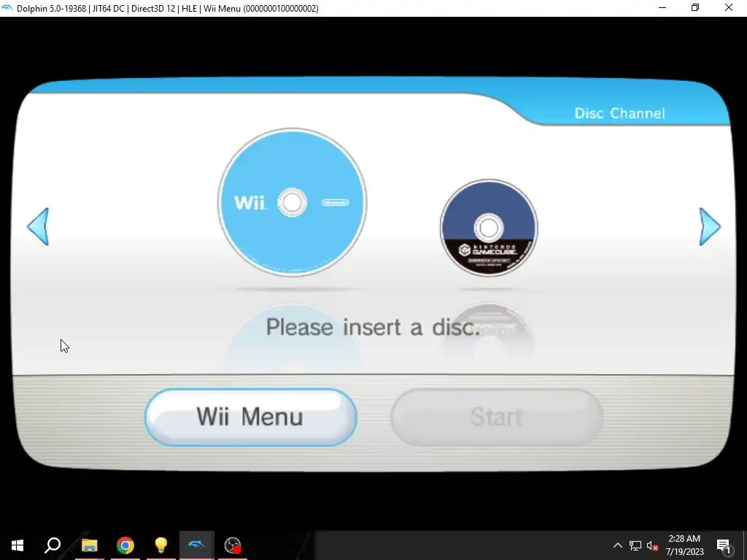Open Windows search from the taskbar
The image size is (747, 560).
53,545
